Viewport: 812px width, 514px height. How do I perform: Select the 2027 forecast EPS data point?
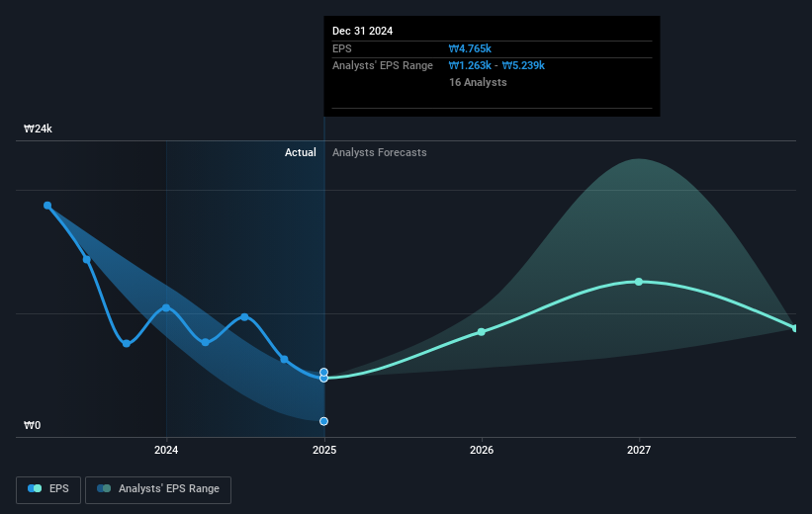(x=639, y=282)
